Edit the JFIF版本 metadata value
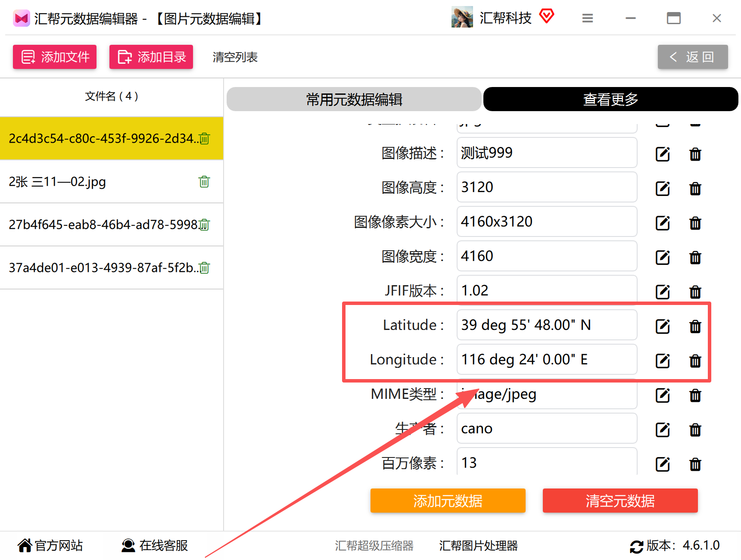 [663, 292]
